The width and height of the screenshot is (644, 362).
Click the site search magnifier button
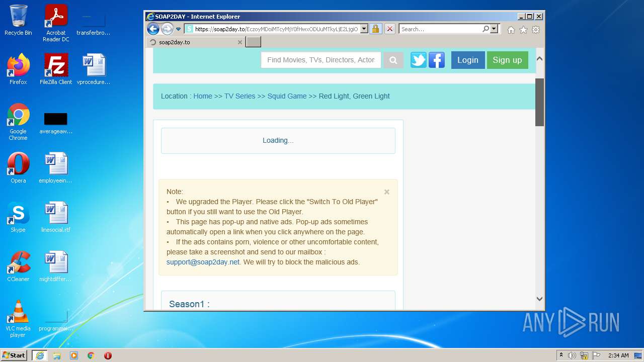point(393,60)
